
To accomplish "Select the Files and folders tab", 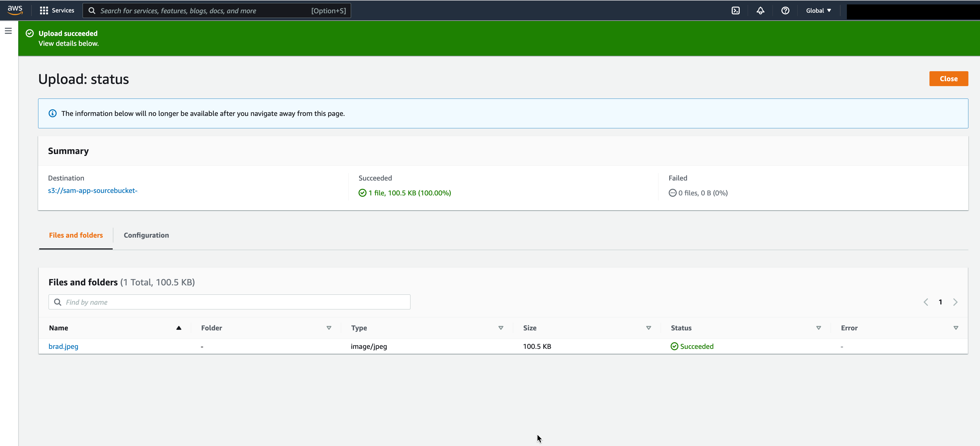I will pos(76,235).
